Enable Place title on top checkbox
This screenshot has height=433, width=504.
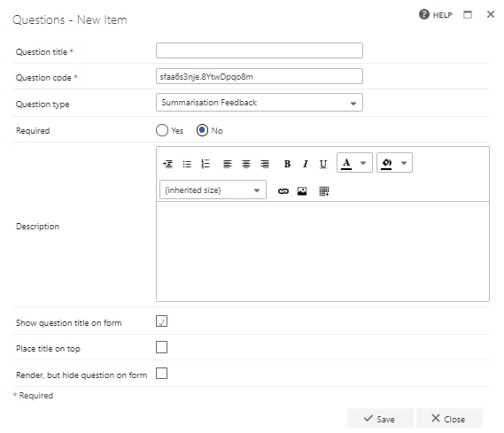coord(161,347)
